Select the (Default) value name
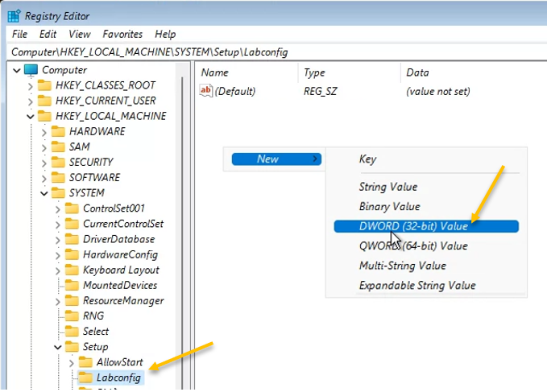 click(235, 92)
